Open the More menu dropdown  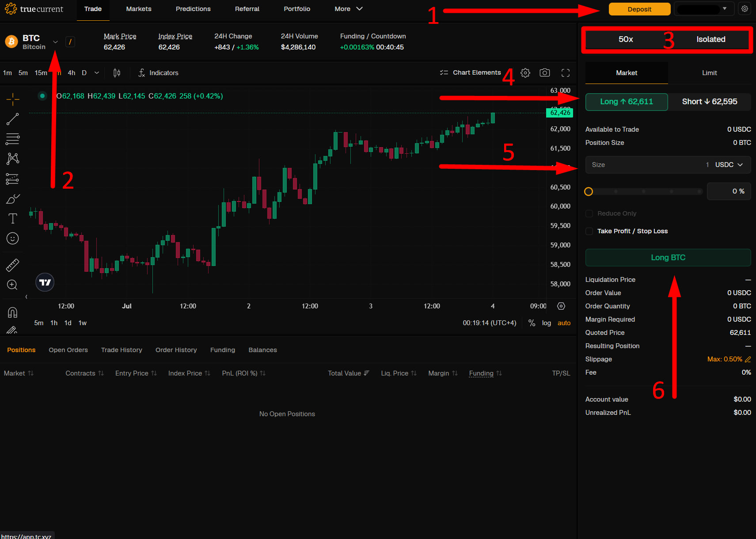[349, 9]
